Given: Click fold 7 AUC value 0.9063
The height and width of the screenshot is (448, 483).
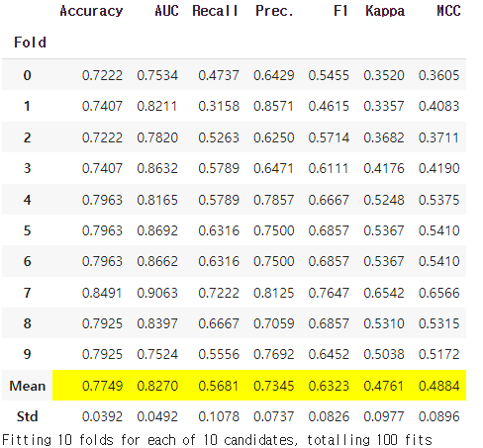Looking at the screenshot, I should click(x=157, y=293).
